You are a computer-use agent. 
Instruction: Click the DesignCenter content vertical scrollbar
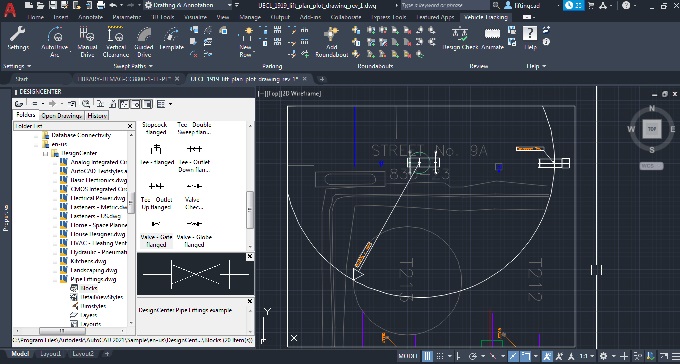pyautogui.click(x=250, y=187)
